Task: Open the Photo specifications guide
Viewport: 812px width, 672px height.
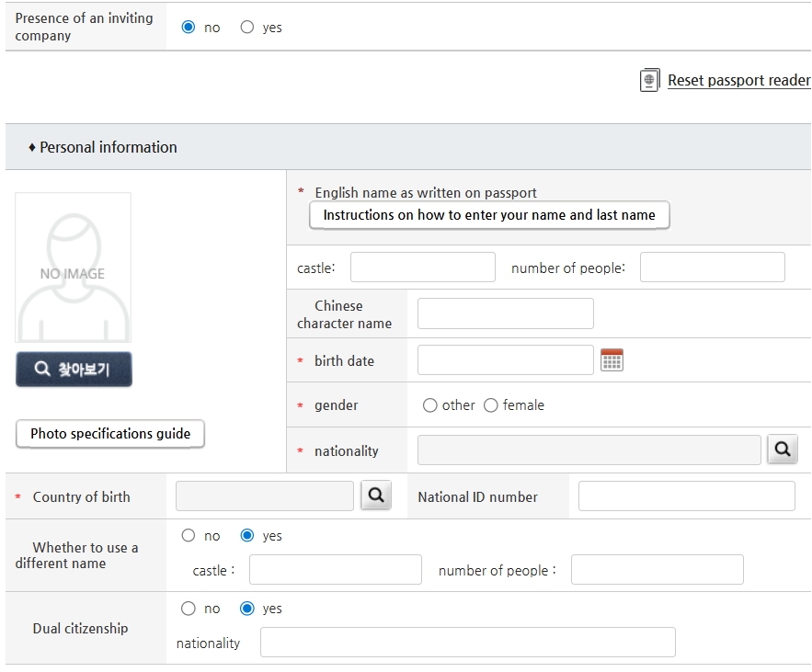Action: [x=109, y=433]
